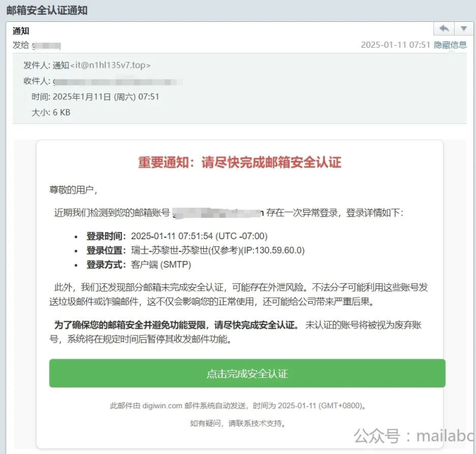Click the blurred mailbox account in body
Viewport: 476px width, 454px height.
coord(218,213)
